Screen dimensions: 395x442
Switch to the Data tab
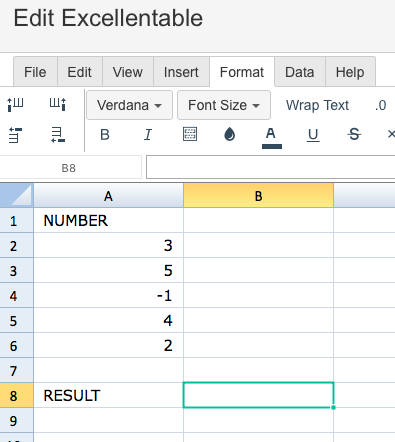tap(300, 72)
